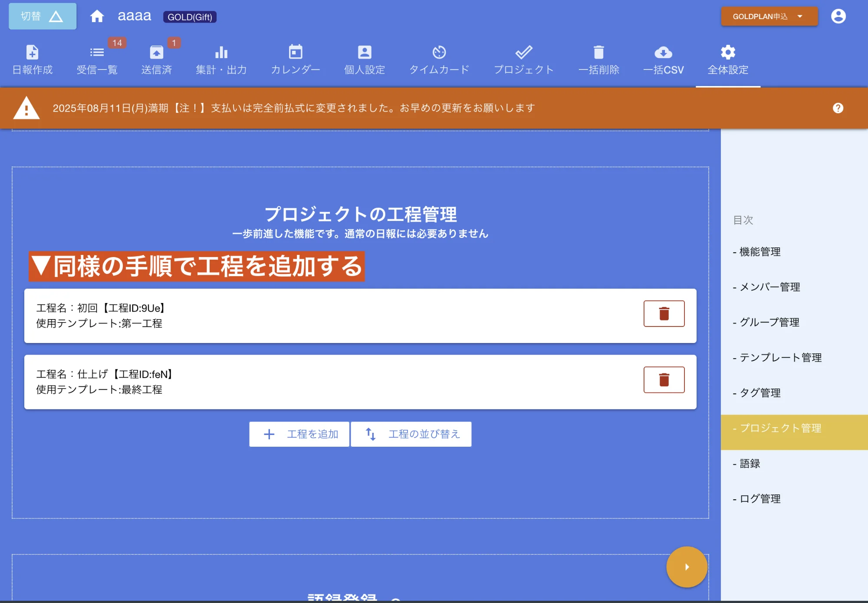This screenshot has width=868, height=603.
Task: Expand the GOLDPLAN申込 dropdown
Action: (769, 16)
